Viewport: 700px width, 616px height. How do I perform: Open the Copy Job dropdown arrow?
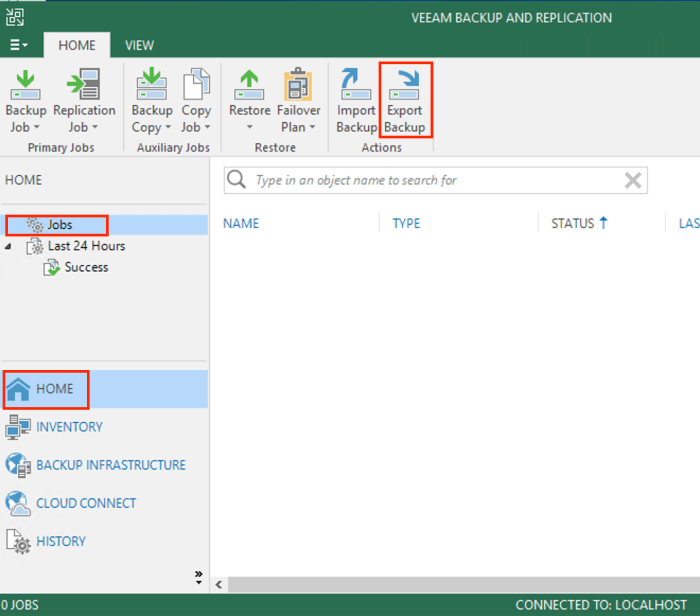[x=208, y=127]
